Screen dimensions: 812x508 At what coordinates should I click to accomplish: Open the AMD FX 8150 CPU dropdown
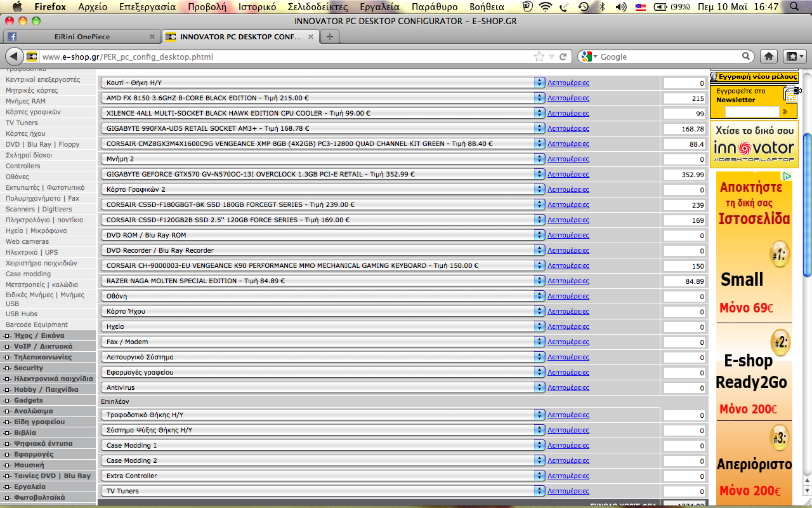pos(322,98)
